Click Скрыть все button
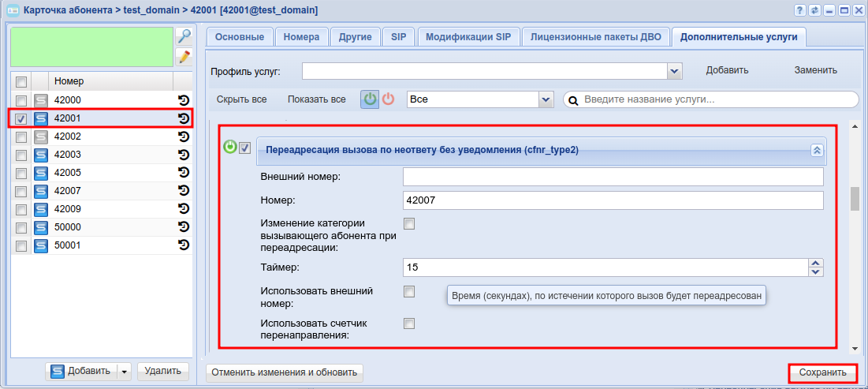Viewport: 868px width, 389px height. pyautogui.click(x=242, y=99)
